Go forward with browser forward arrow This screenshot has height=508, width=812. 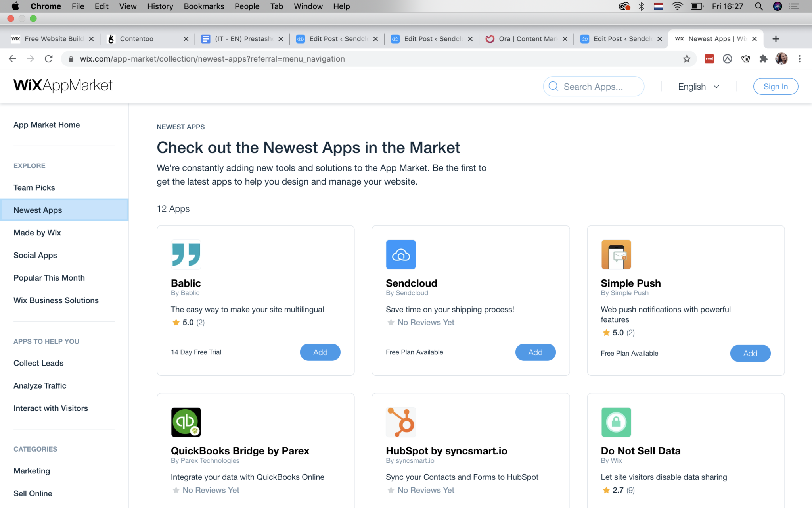click(31, 59)
